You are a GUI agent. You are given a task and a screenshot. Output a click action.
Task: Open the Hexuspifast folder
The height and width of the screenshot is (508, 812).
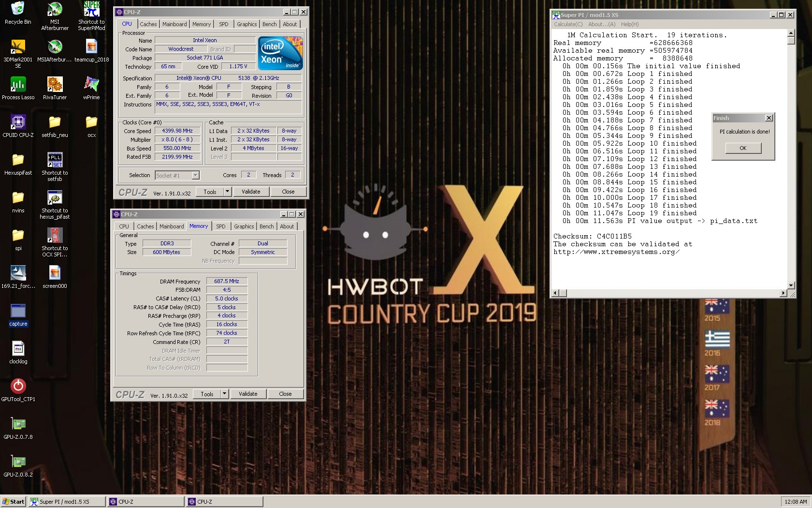coord(18,164)
